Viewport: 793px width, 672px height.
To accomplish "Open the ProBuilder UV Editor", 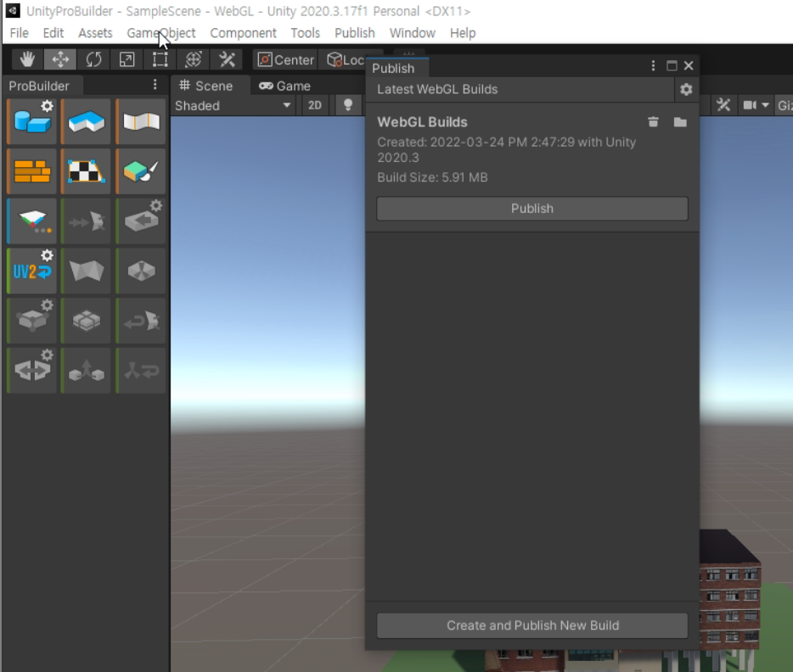I will point(86,171).
